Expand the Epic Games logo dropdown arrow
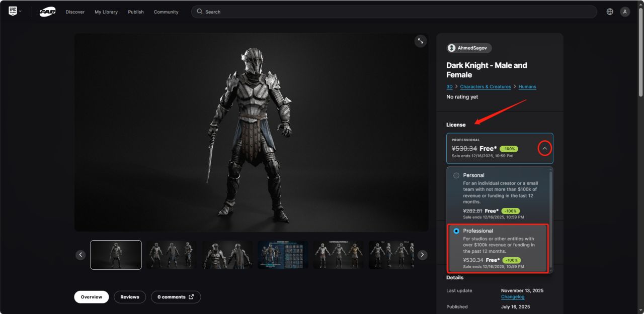Viewport: 644px width, 314px height. pyautogui.click(x=20, y=11)
